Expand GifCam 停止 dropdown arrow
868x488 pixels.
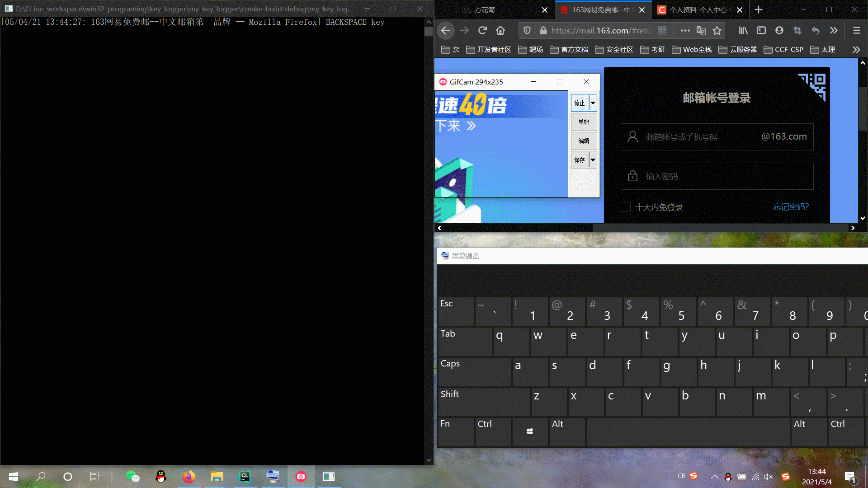click(x=593, y=103)
